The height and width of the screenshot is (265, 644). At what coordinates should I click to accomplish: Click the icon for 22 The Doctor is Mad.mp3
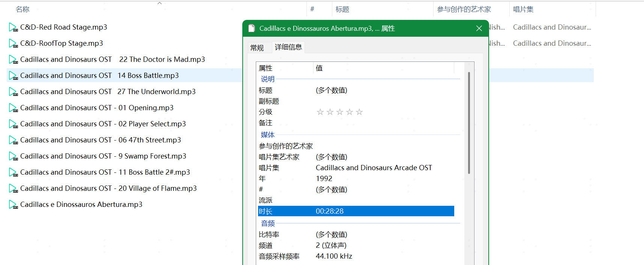(13, 60)
